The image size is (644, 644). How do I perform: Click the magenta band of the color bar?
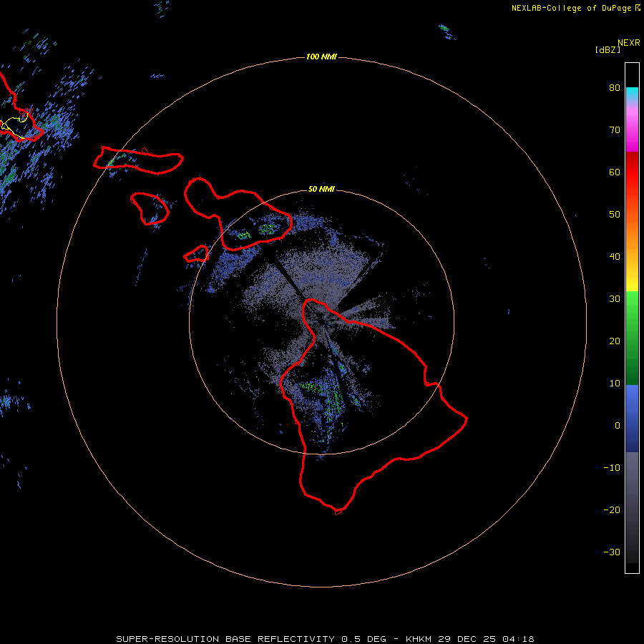pyautogui.click(x=632, y=132)
